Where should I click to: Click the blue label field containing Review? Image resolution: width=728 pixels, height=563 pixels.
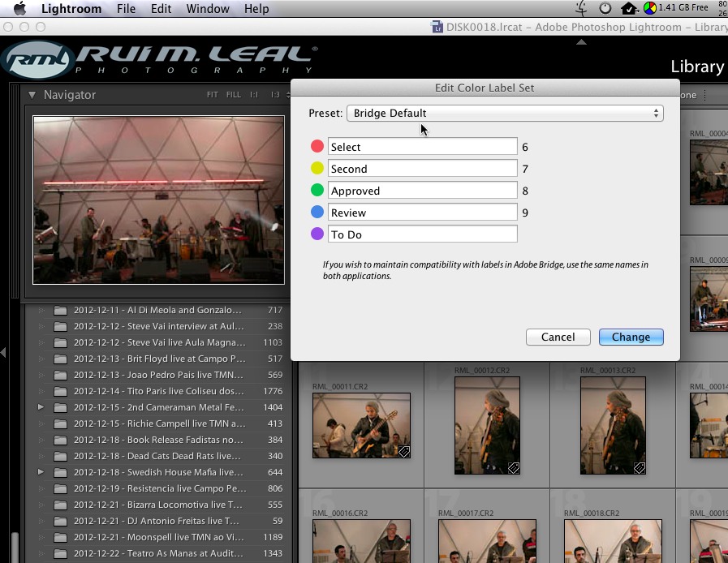pyautogui.click(x=423, y=212)
